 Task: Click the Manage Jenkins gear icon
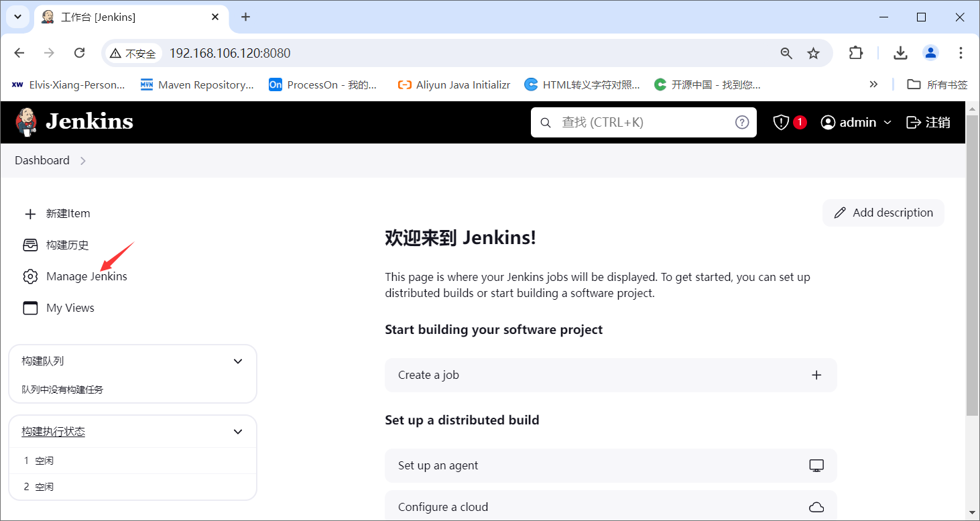click(30, 276)
